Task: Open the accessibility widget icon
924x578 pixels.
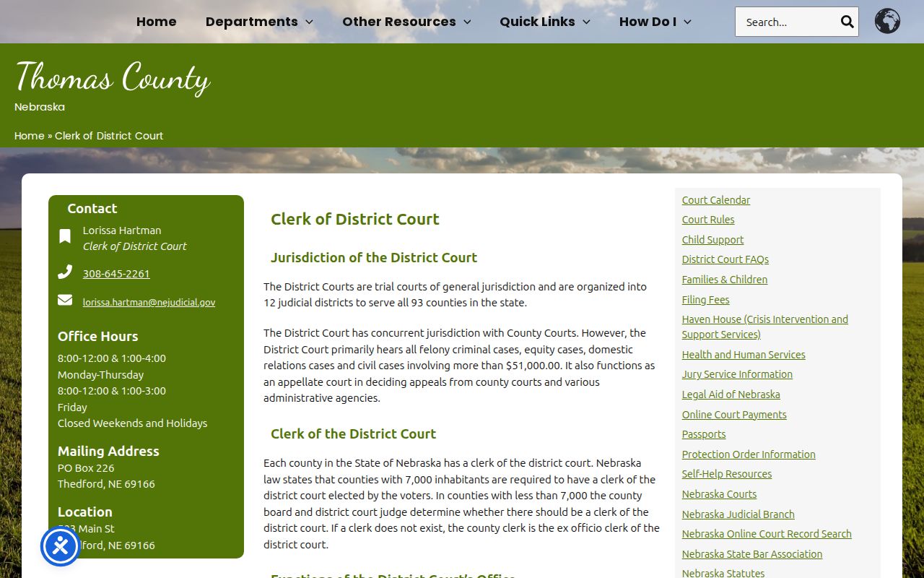Action: 61,546
